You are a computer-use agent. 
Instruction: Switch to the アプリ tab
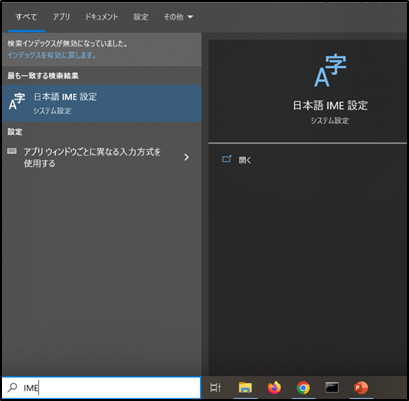click(61, 17)
